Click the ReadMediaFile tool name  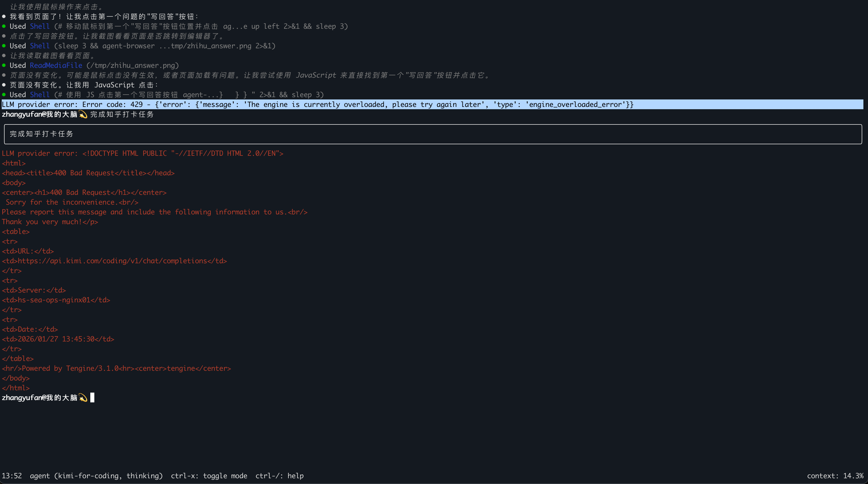click(56, 65)
